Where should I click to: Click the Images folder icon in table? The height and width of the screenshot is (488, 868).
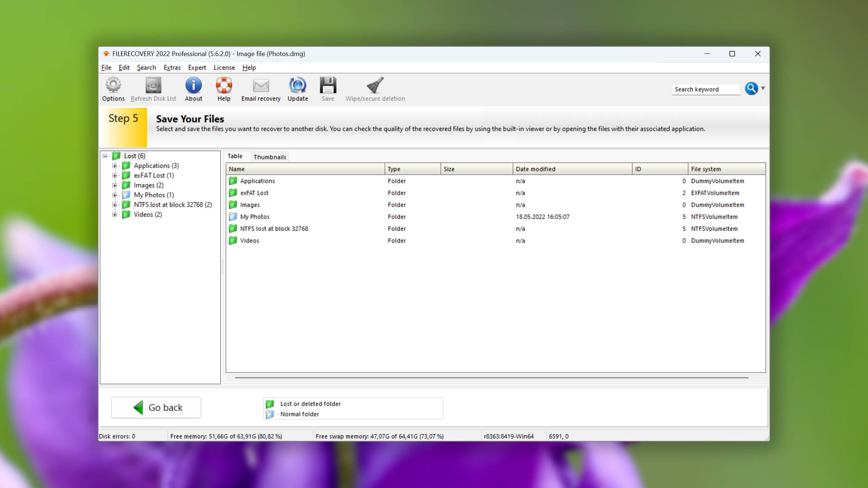pyautogui.click(x=233, y=205)
